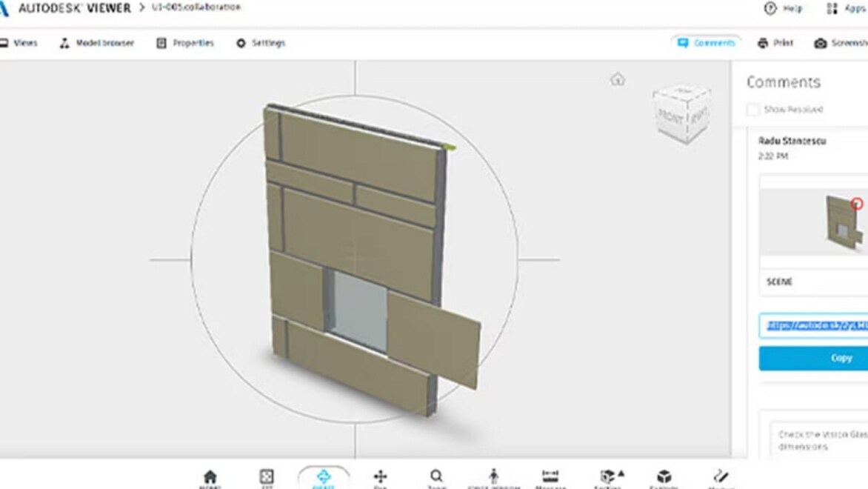Select the Explode model tool
The width and height of the screenshot is (868, 489).
[x=664, y=477]
